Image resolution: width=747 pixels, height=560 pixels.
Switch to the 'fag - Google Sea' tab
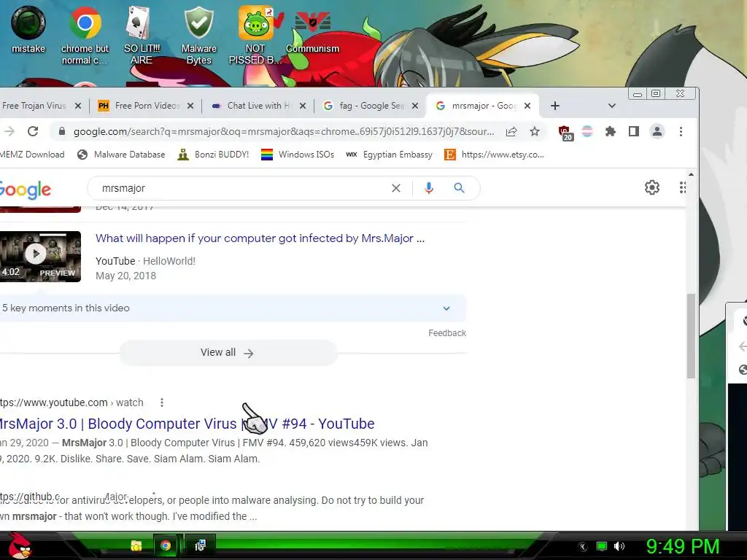tap(365, 106)
